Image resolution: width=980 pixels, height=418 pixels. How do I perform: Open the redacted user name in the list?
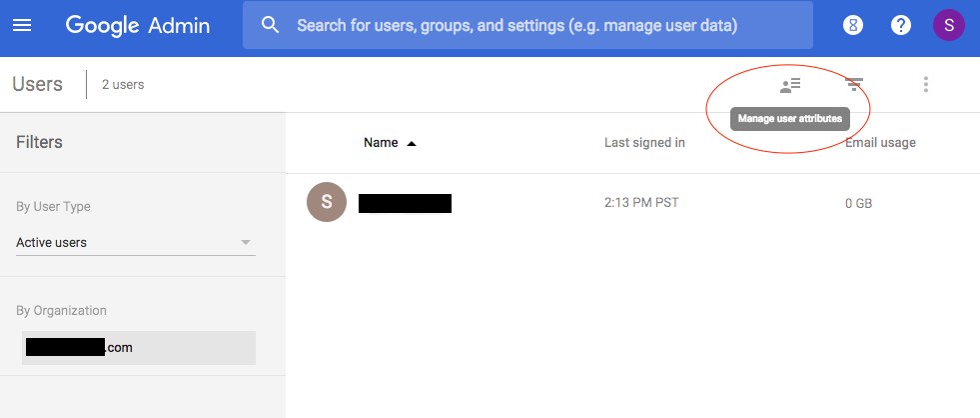pyautogui.click(x=405, y=204)
